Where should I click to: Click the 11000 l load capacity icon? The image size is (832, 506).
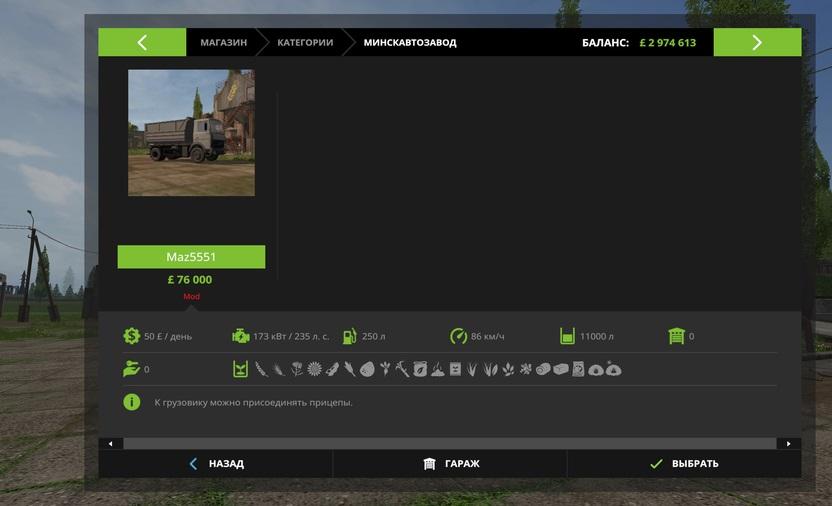click(x=567, y=336)
